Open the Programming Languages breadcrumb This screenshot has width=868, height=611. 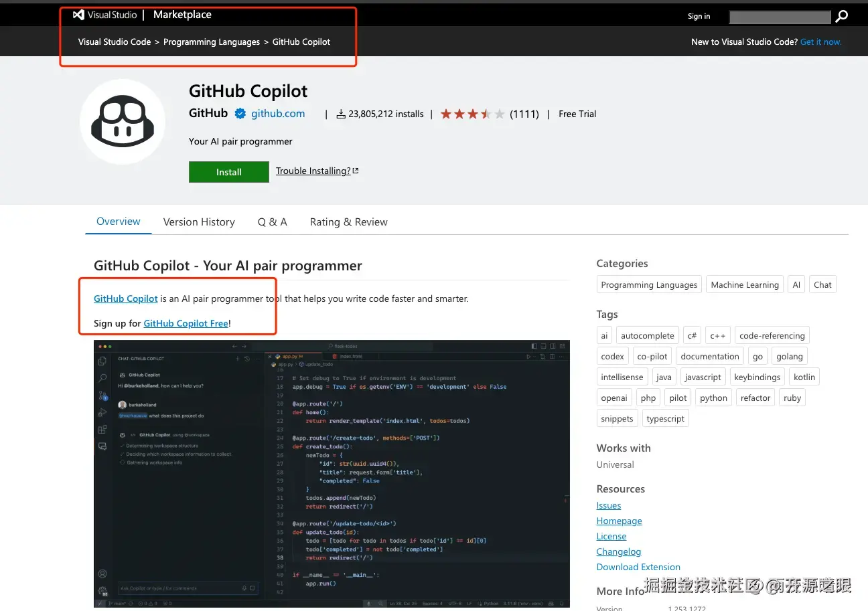click(212, 41)
